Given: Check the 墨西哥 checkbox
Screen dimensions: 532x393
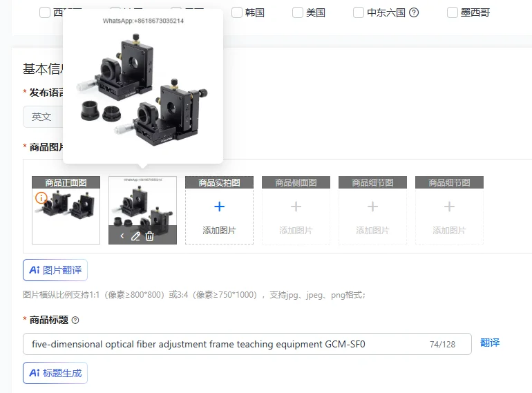Looking at the screenshot, I should click(x=453, y=12).
